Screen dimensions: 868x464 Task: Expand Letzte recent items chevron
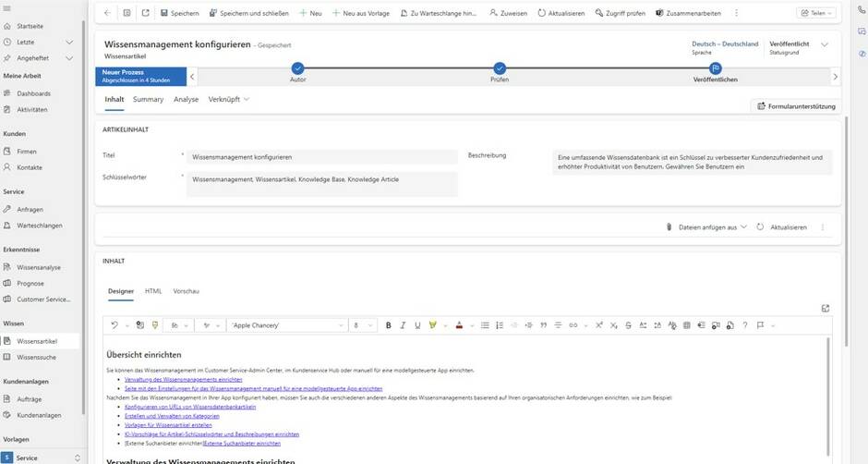tap(69, 43)
